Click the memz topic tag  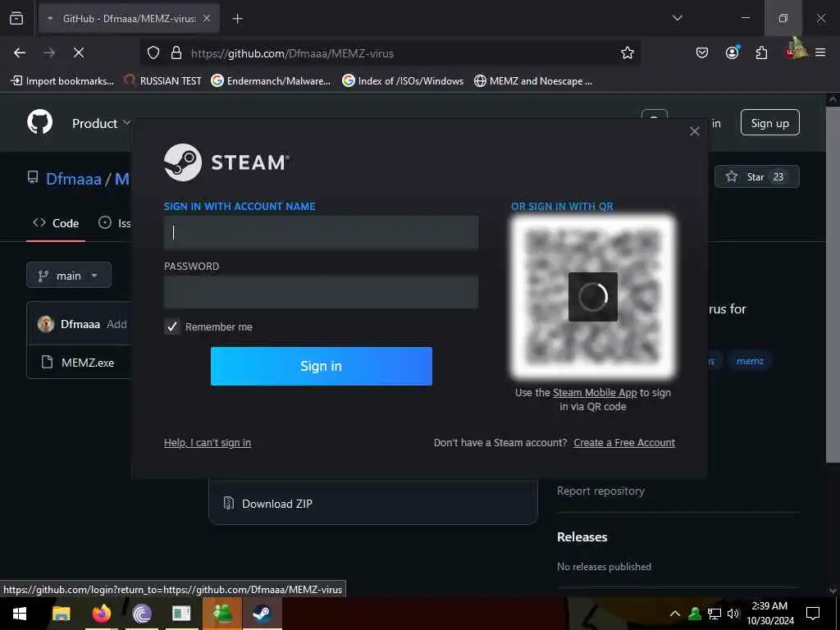[x=750, y=361]
